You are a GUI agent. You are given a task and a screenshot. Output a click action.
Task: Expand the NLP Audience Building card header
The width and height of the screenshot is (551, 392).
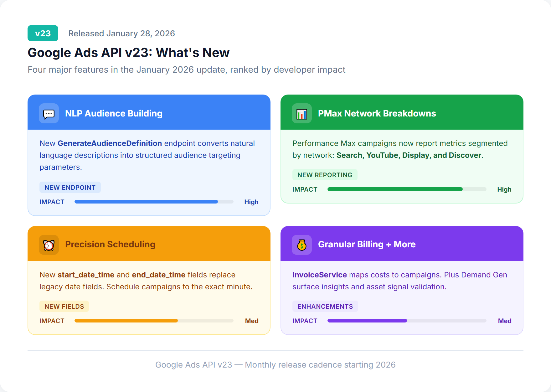click(114, 113)
